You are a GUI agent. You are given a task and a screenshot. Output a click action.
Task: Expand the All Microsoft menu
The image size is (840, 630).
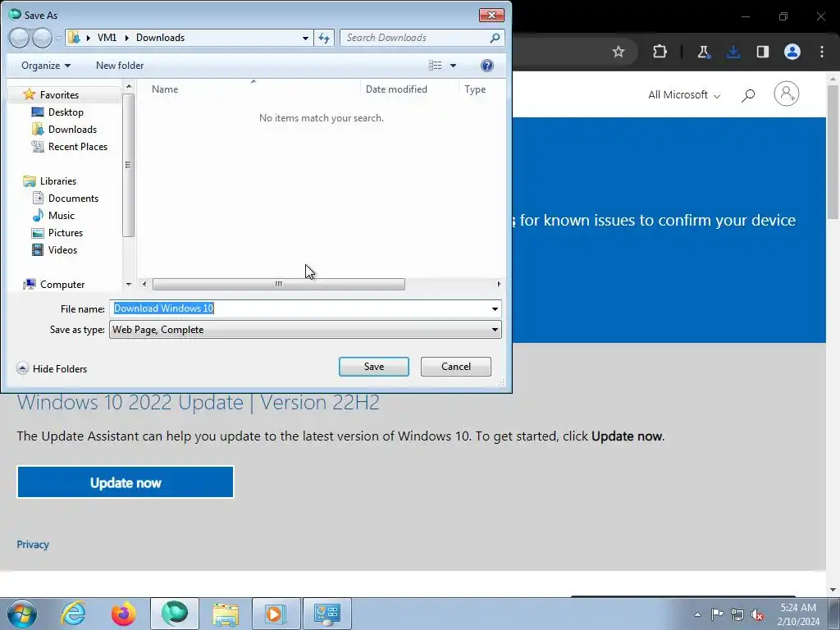684,95
